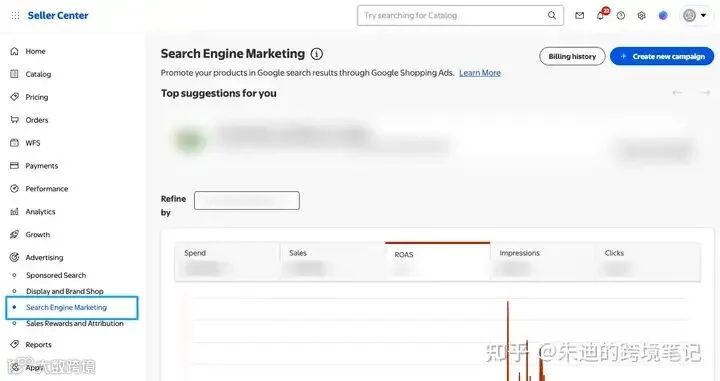Open the help question mark icon
720x381 pixels.
(621, 16)
